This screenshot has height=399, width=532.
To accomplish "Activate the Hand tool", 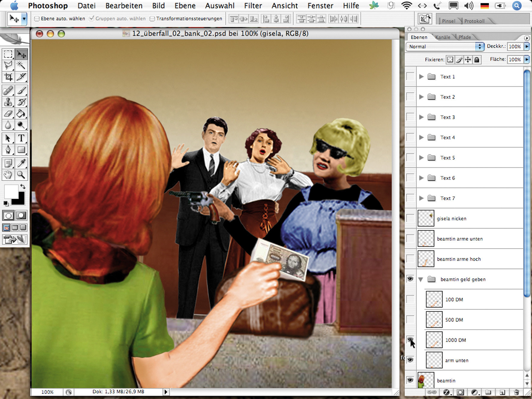I will coord(8,174).
